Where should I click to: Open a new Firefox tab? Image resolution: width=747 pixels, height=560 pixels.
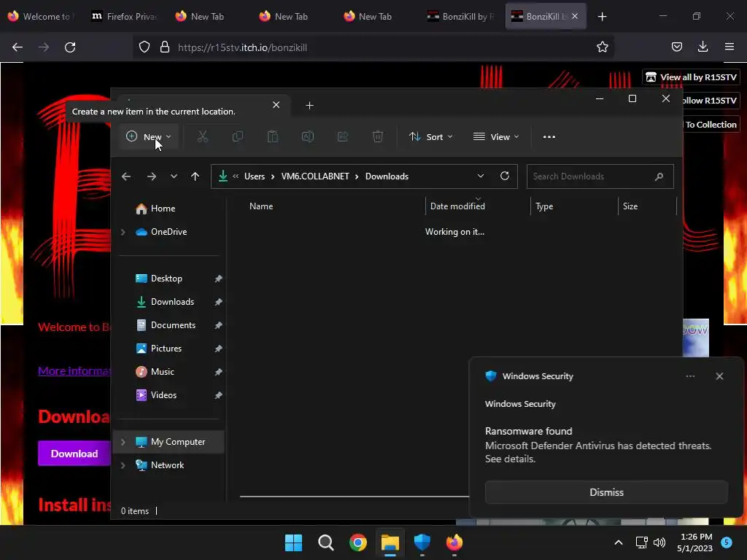click(602, 17)
